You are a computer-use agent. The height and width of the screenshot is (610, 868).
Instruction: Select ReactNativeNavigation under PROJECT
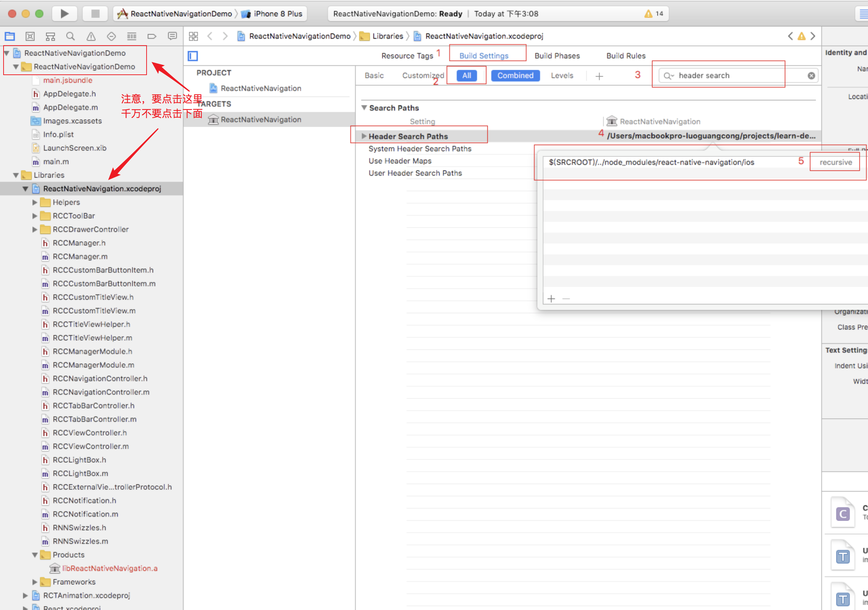pyautogui.click(x=261, y=88)
